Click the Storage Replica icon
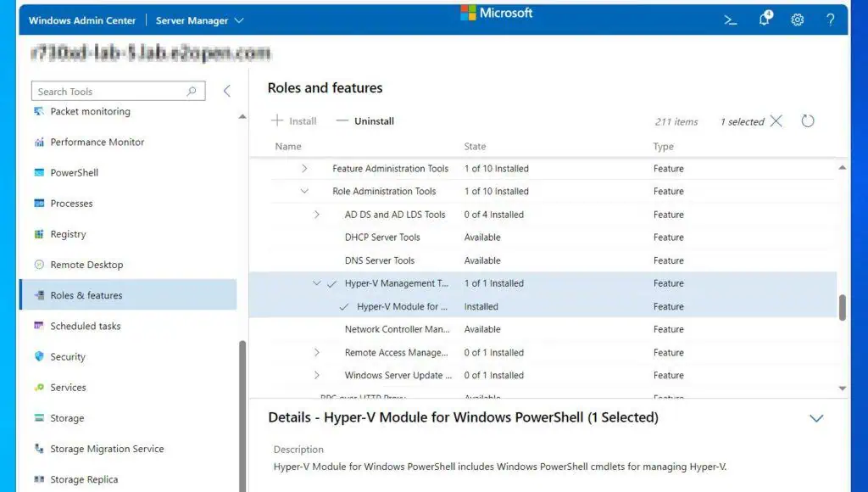The image size is (868, 492). coord(39,479)
